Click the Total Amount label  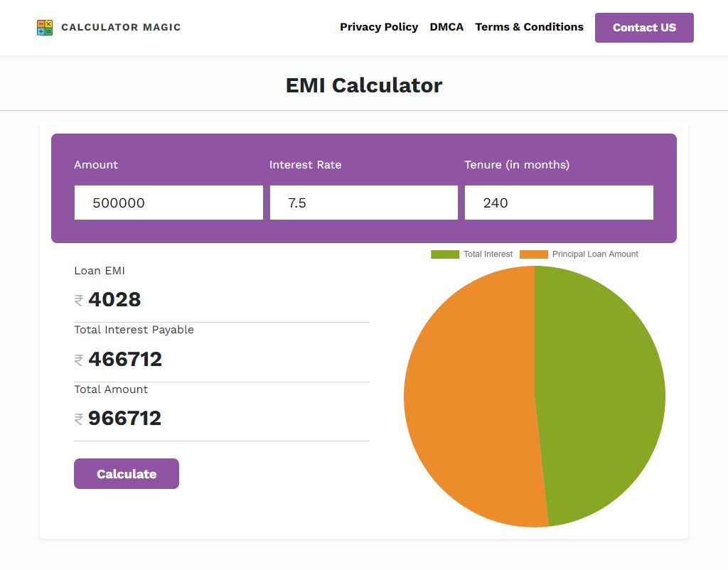[111, 389]
